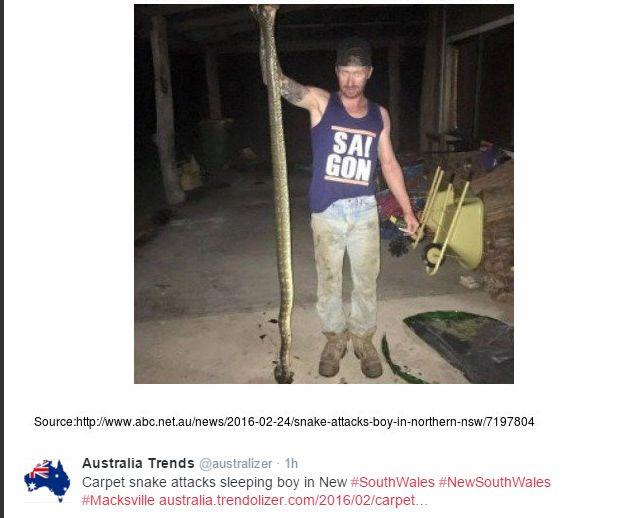Click the ellipsis ending the truncated link

pyautogui.click(x=421, y=500)
